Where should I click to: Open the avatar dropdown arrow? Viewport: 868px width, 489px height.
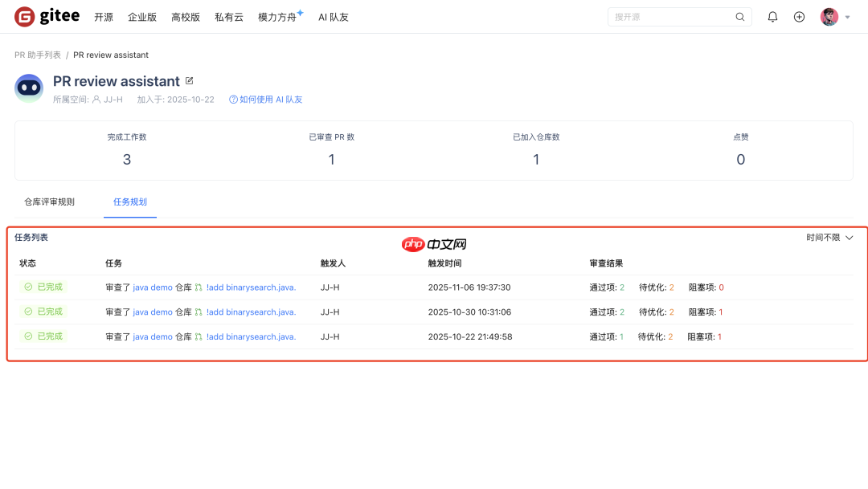point(846,18)
